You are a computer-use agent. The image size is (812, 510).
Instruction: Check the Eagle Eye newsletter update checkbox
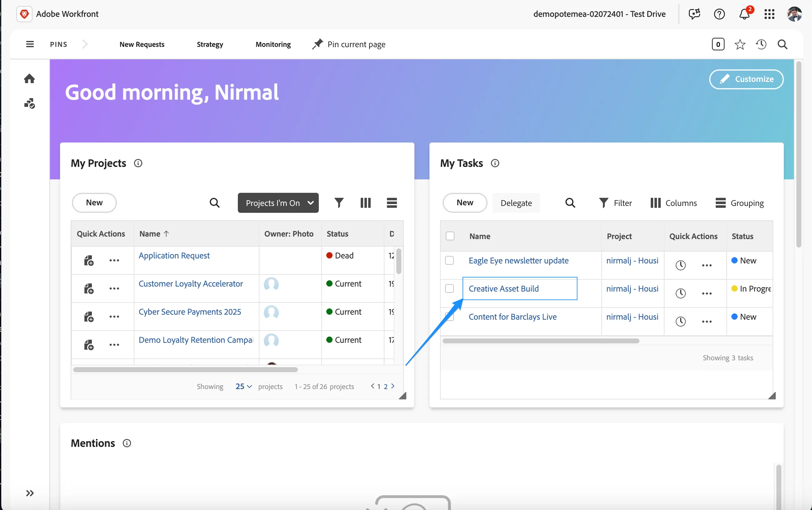tap(449, 260)
